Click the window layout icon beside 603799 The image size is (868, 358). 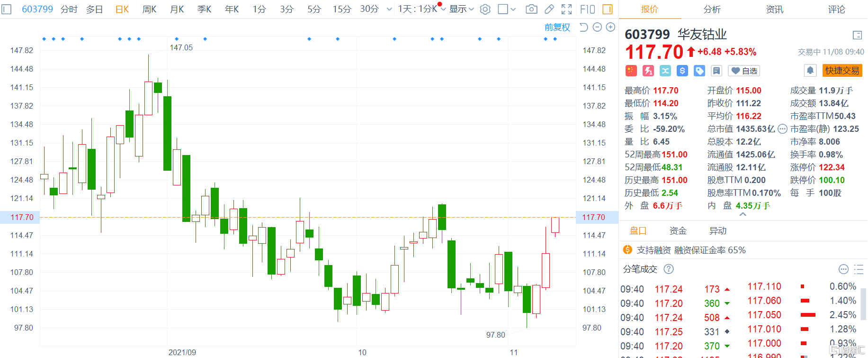click(7, 9)
